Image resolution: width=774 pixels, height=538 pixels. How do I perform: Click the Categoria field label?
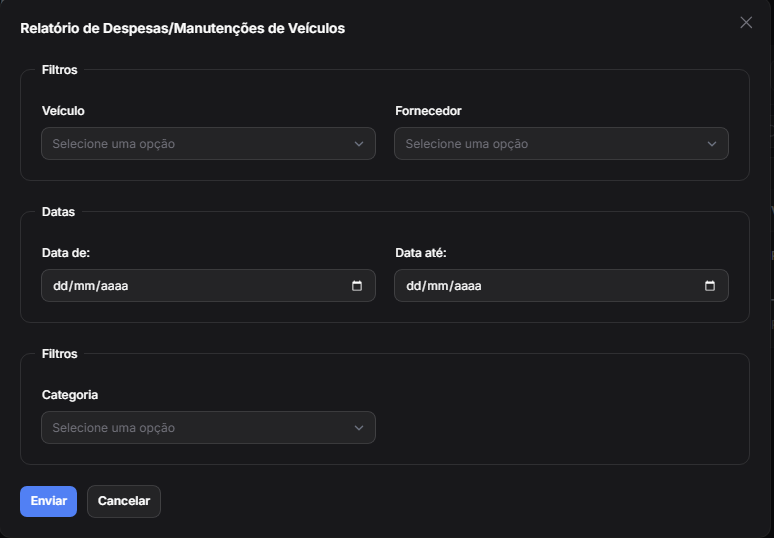(x=70, y=395)
